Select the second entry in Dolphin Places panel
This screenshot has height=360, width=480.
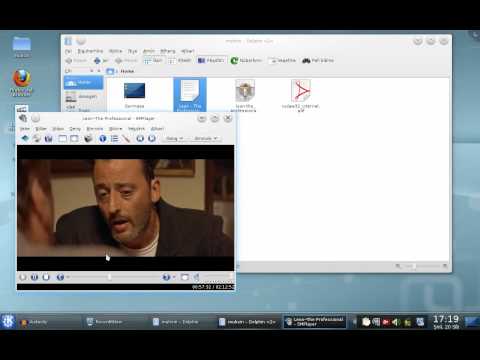tap(83, 97)
